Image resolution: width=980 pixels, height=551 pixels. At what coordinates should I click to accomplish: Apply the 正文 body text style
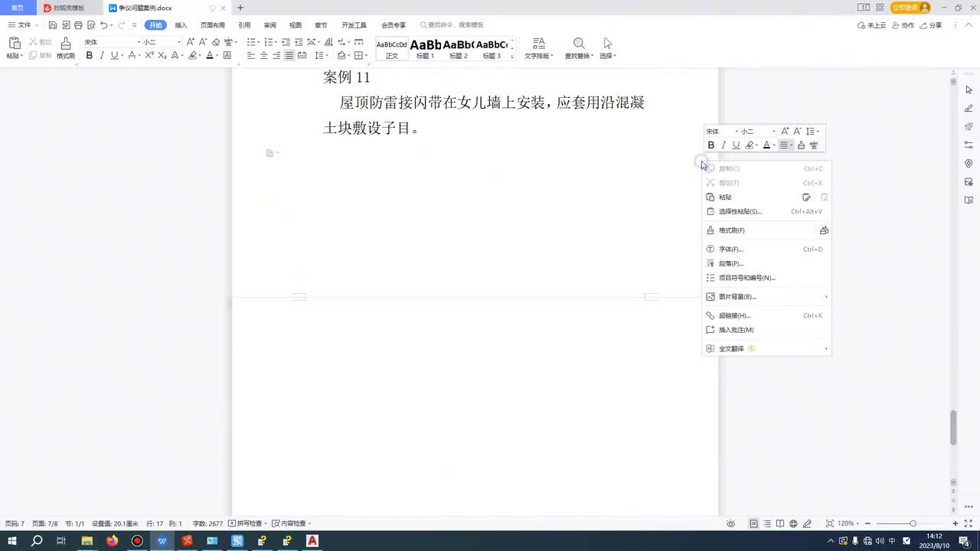point(392,49)
